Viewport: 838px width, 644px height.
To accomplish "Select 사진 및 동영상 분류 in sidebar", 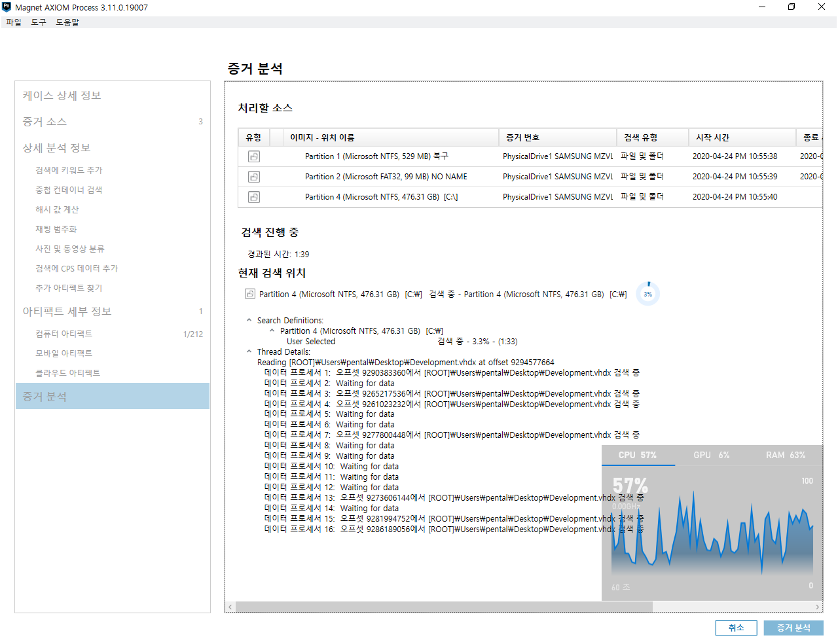I will pyautogui.click(x=70, y=249).
